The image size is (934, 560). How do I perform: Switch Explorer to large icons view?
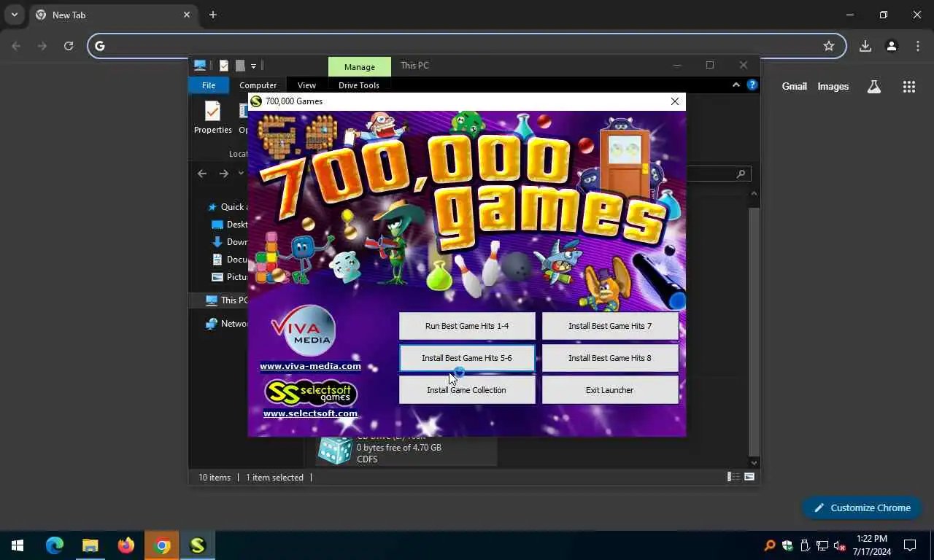click(x=749, y=477)
